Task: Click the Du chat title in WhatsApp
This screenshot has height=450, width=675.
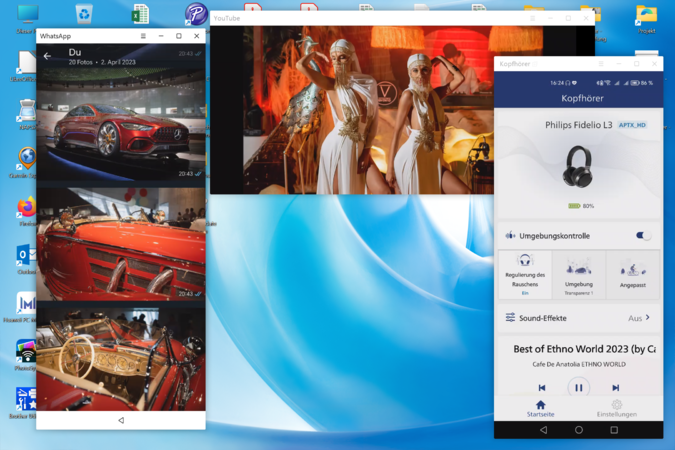Action: click(x=75, y=52)
